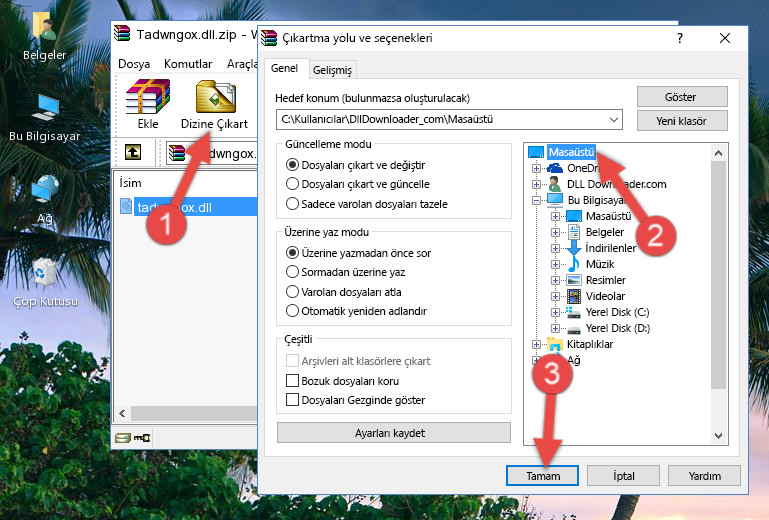
Task: Click WinRAR file list scroll left arrow
Action: pos(122,413)
